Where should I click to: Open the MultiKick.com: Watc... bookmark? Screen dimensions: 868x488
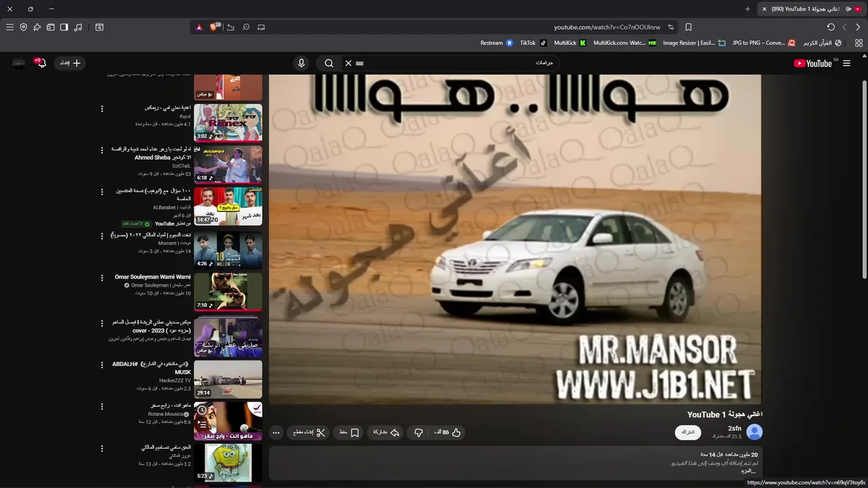625,43
